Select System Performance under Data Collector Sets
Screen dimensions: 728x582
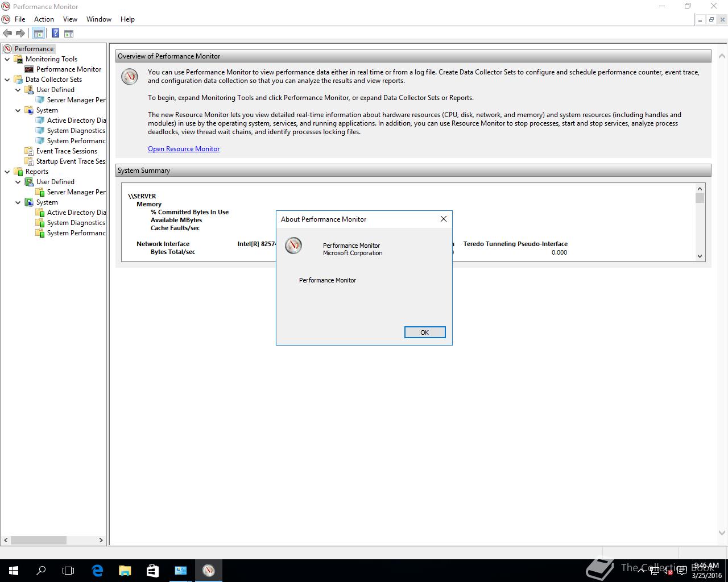tap(76, 141)
